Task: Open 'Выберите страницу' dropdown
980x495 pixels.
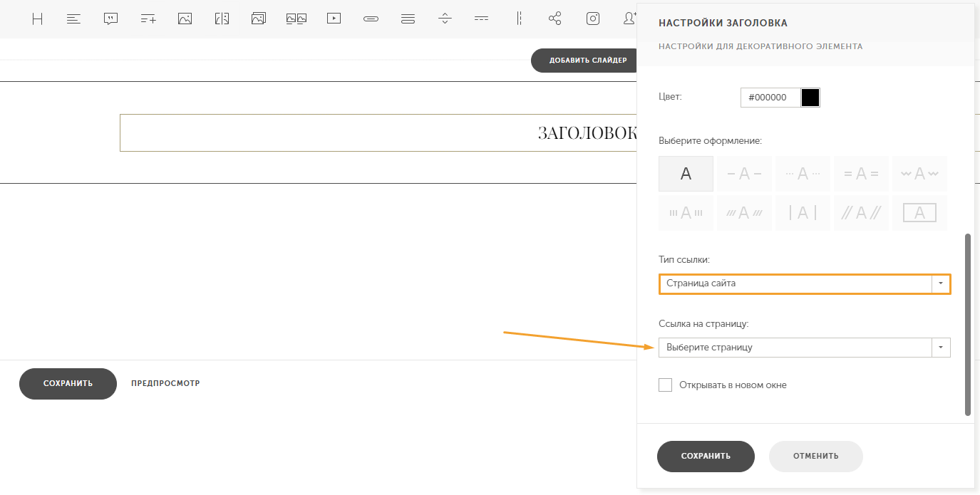Action: coord(805,348)
